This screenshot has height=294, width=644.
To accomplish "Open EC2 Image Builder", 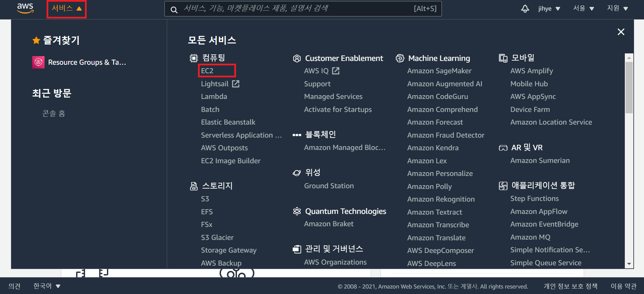I will [x=231, y=161].
